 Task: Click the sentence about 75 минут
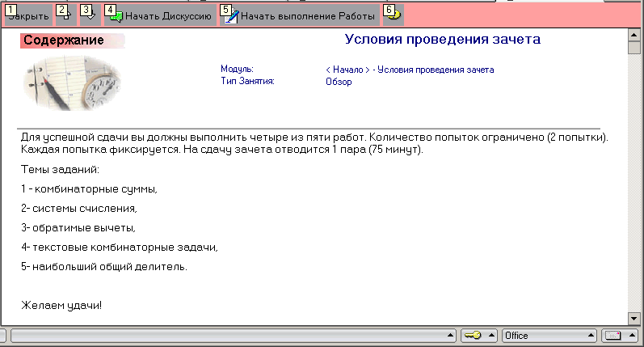click(303, 150)
